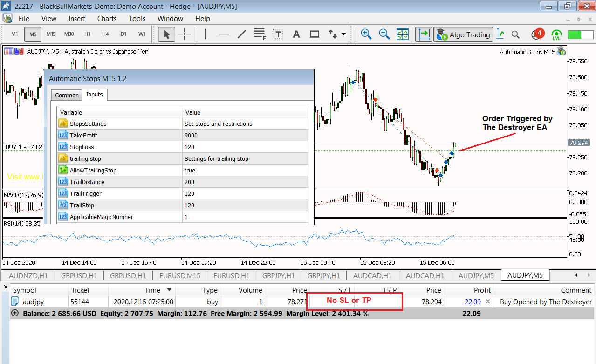Click the Automatic Stops MT5 expert icon
596x364 pixels.
point(561,51)
